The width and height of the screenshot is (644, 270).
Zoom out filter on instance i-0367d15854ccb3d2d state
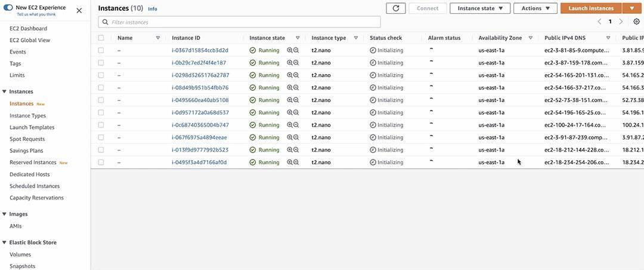(296, 50)
